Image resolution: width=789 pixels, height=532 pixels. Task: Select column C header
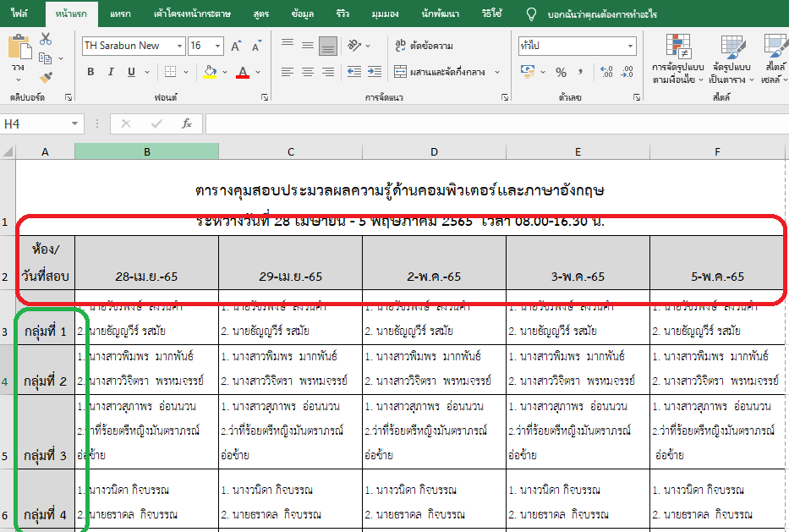coord(290,151)
